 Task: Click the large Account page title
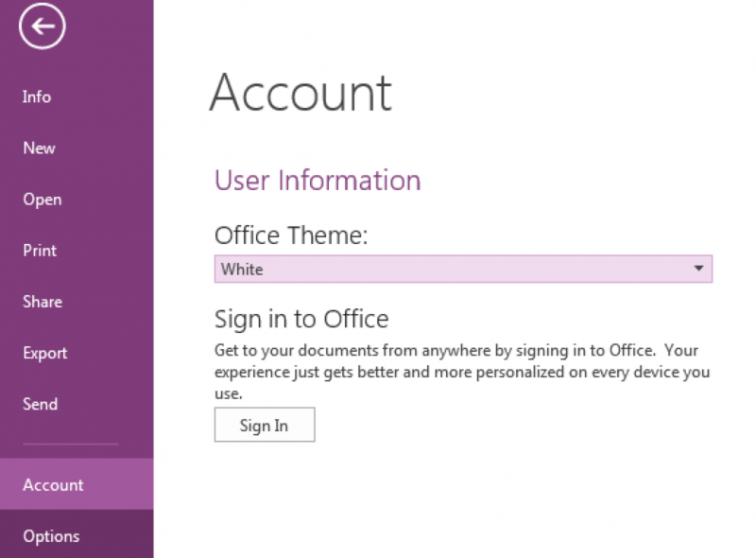(x=301, y=93)
